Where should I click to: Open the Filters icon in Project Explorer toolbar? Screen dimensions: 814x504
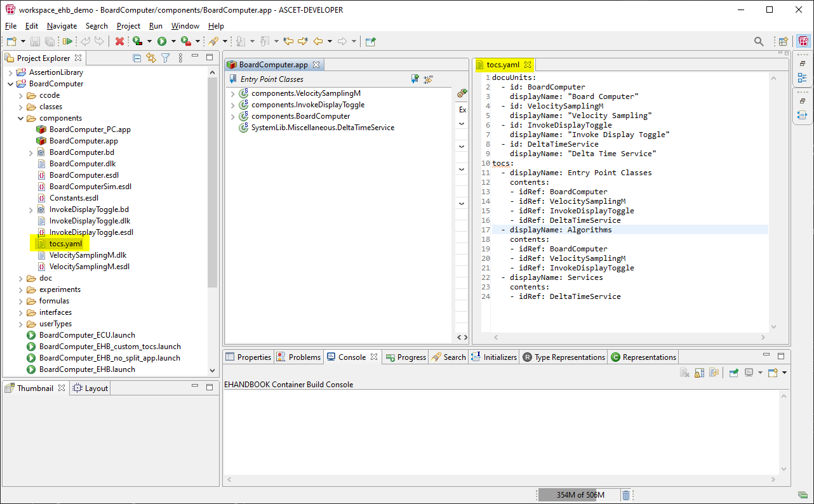pos(166,58)
